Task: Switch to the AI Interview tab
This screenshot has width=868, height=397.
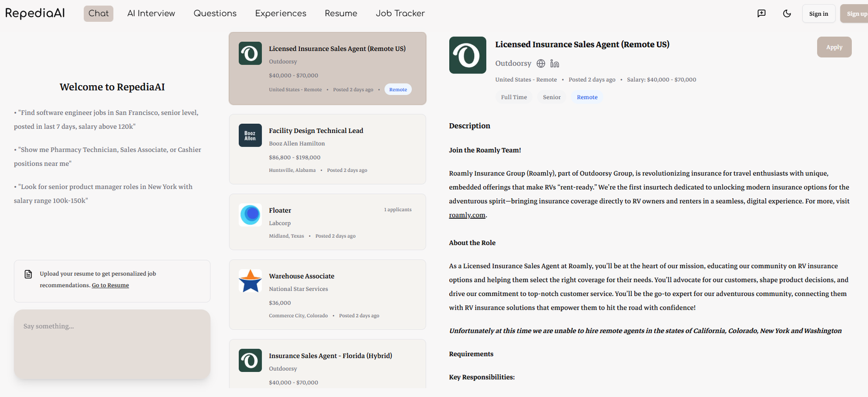Action: tap(151, 14)
